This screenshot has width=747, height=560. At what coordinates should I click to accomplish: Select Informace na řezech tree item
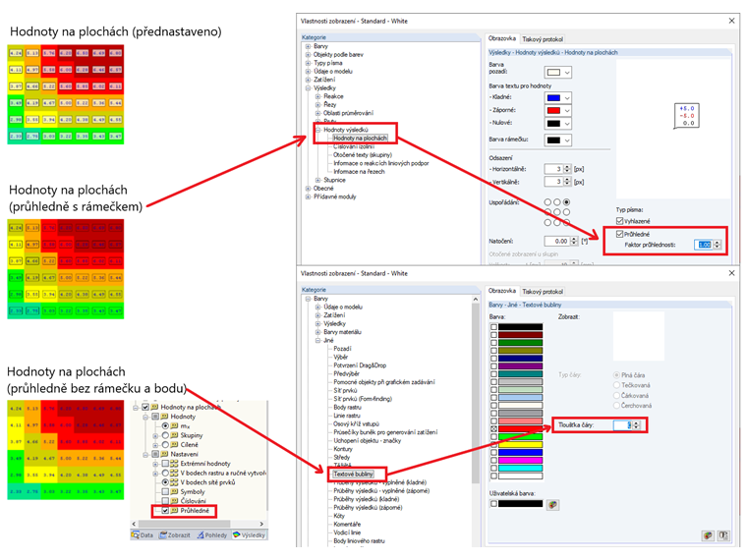(x=359, y=171)
